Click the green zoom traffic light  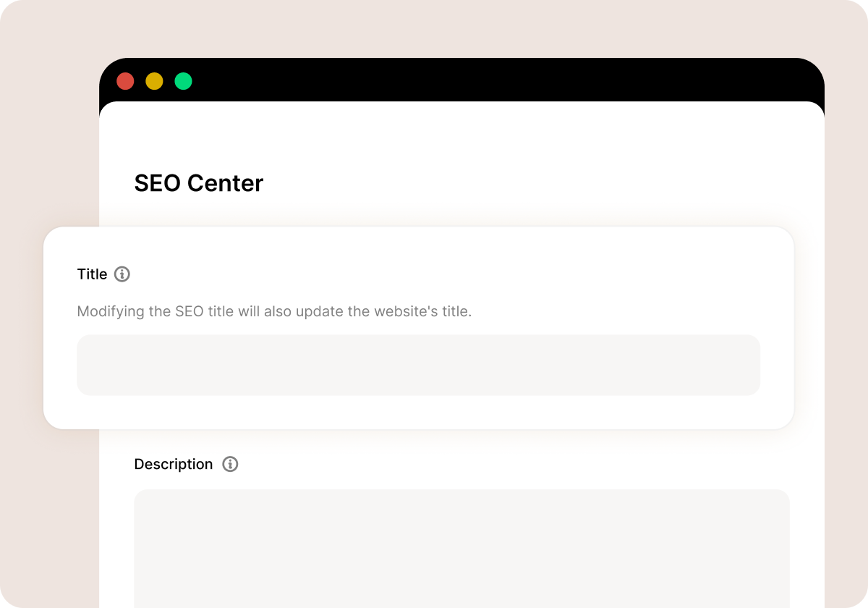[183, 81]
